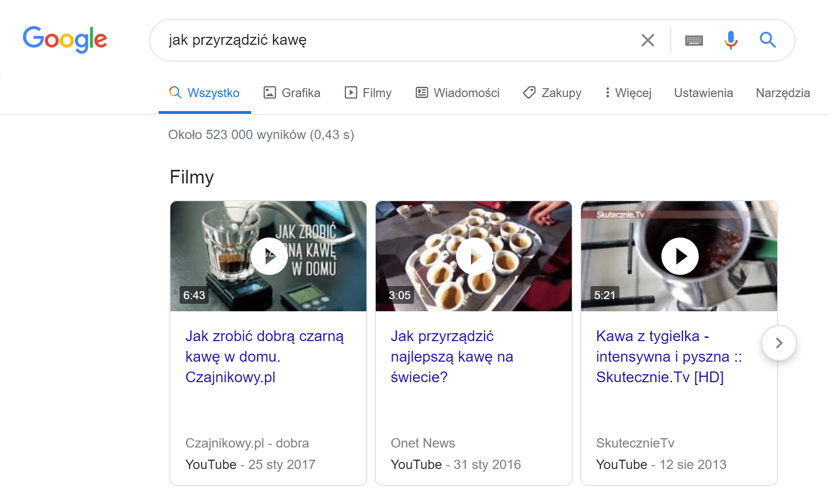Open the Wiadomości tab
The image size is (829, 504).
(x=457, y=93)
